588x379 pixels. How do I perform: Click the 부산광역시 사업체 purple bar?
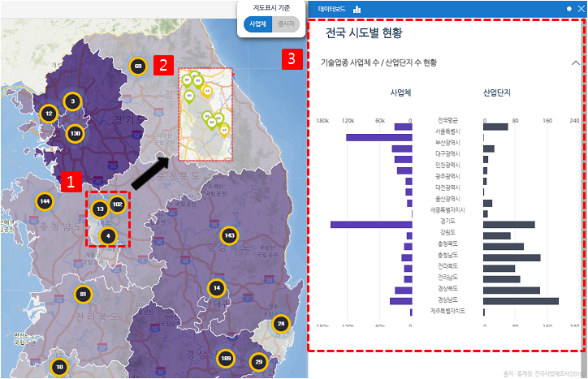click(402, 149)
